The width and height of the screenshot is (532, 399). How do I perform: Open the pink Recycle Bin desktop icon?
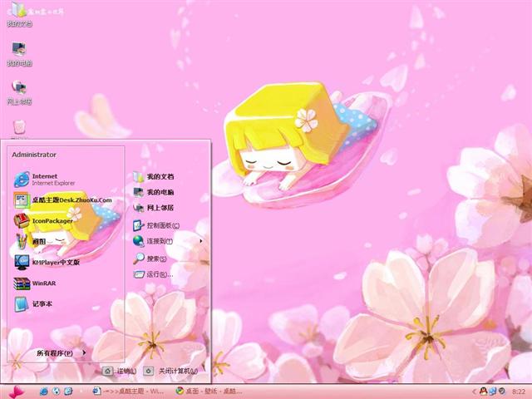19,128
